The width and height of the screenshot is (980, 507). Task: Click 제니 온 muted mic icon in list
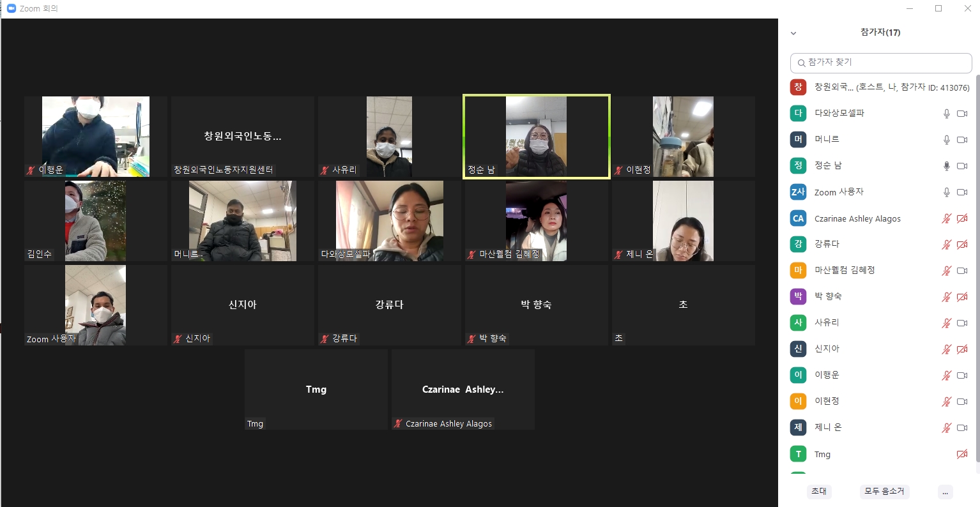tap(947, 428)
